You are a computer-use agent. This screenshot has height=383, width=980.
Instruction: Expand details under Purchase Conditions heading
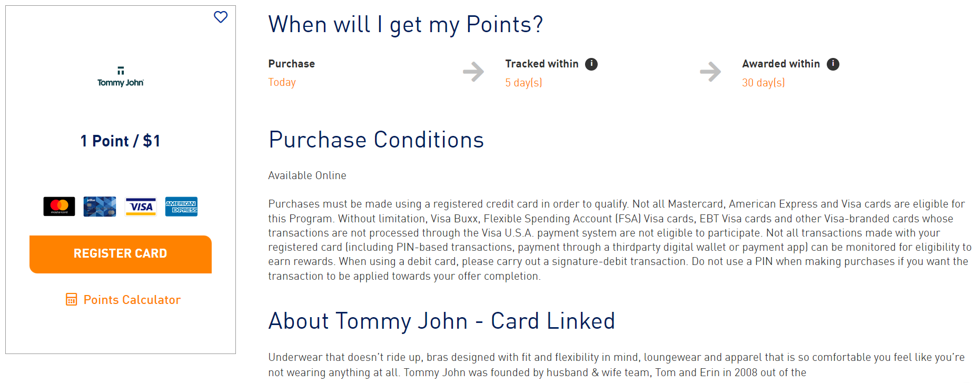tap(377, 140)
